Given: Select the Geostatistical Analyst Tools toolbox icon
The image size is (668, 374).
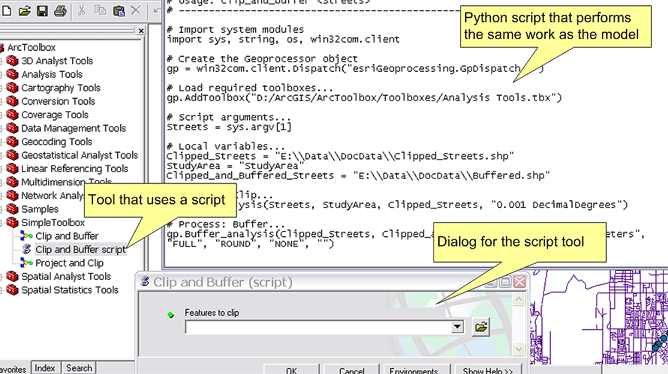Looking at the screenshot, I should tap(12, 155).
